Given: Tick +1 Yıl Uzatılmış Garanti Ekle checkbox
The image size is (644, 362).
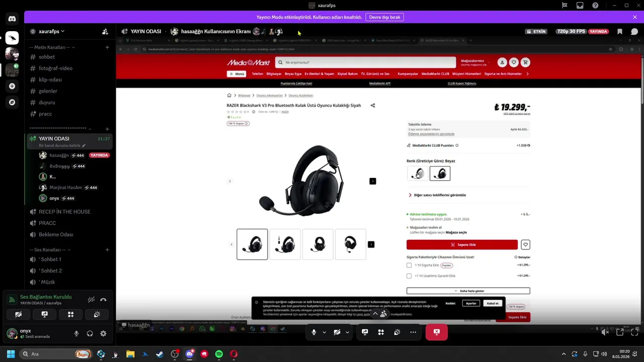Looking at the screenshot, I should click(x=409, y=276).
